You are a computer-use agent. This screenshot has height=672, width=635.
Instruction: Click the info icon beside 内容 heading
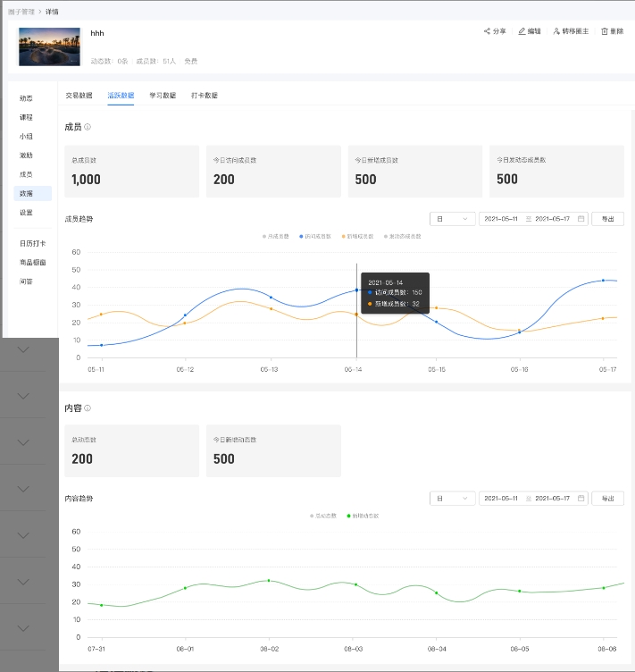tap(88, 407)
